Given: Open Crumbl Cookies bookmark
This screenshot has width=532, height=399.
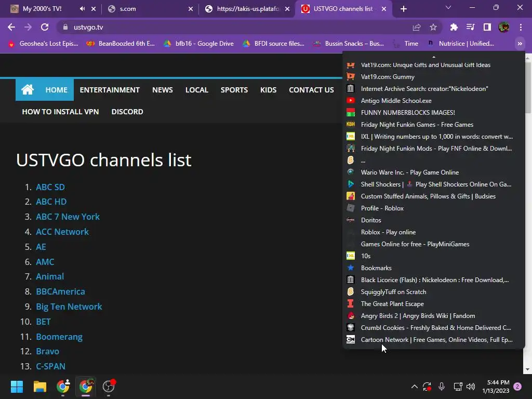Looking at the screenshot, I should click(x=434, y=328).
